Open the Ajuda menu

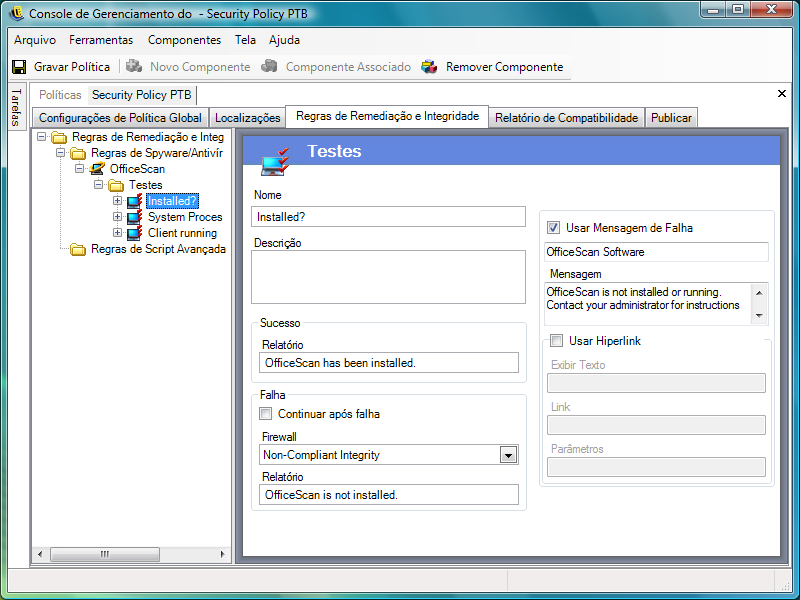(x=284, y=40)
